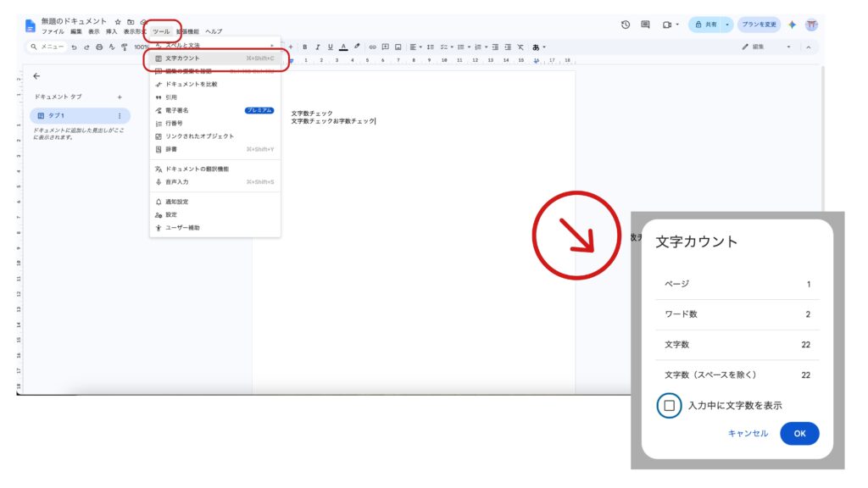Viewport: 868px width, 488px height.
Task: Select タブ1 in document tabs
Action: coord(80,115)
